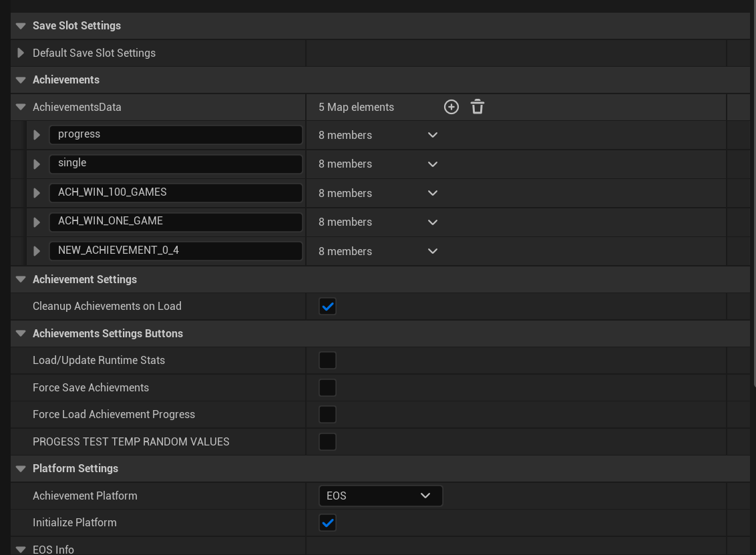This screenshot has height=555, width=756.
Task: Open the Achievement Platform EOS dropdown
Action: [380, 496]
